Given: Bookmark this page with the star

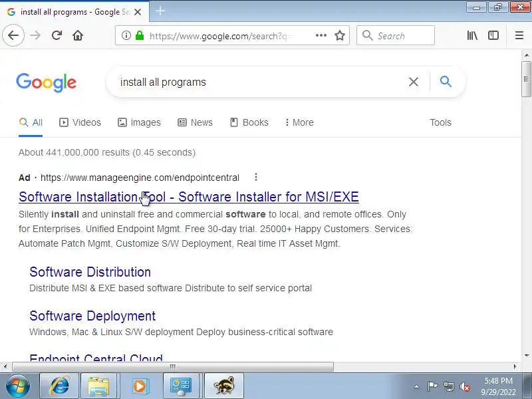Looking at the screenshot, I should (340, 35).
